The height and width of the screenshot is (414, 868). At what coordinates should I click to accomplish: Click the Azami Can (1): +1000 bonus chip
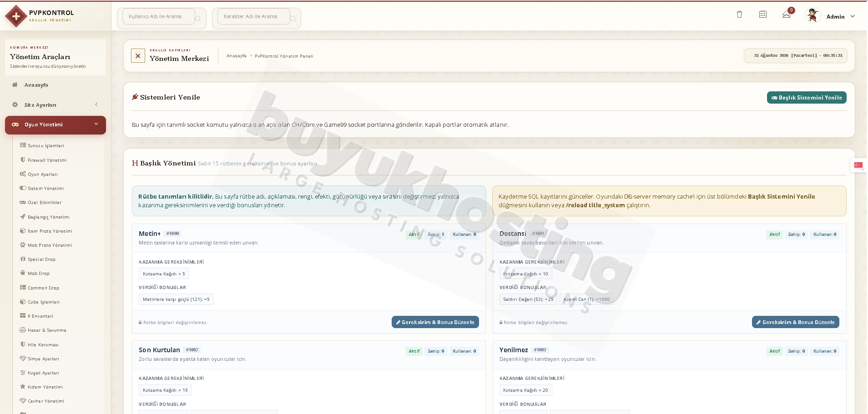pyautogui.click(x=586, y=299)
